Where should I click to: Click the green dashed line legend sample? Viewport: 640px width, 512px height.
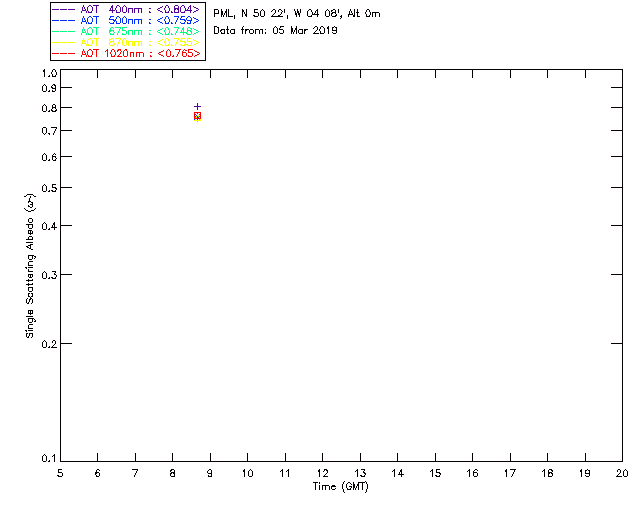(x=65, y=32)
